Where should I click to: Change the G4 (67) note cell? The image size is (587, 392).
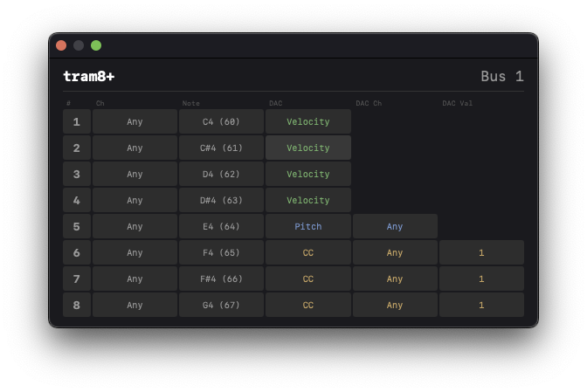coord(221,305)
